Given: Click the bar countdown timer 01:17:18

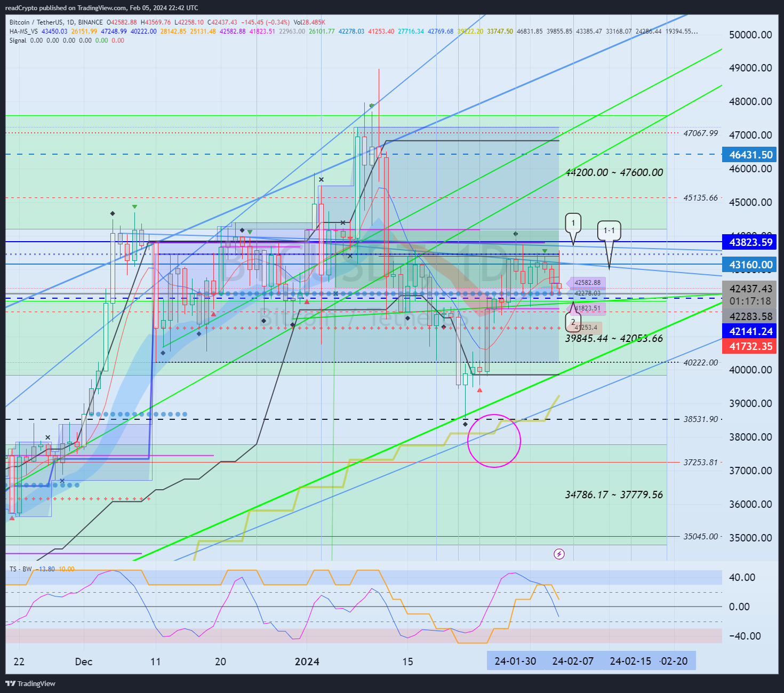Looking at the screenshot, I should point(750,301).
